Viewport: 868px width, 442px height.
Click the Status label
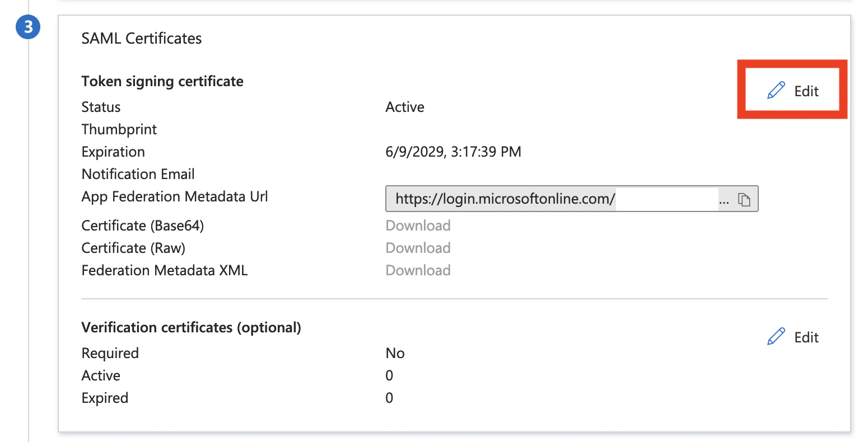point(101,107)
